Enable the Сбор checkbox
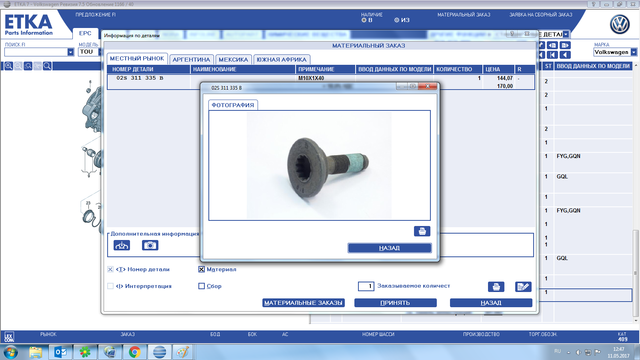Viewport: 640px width, 360px height. 201,286
